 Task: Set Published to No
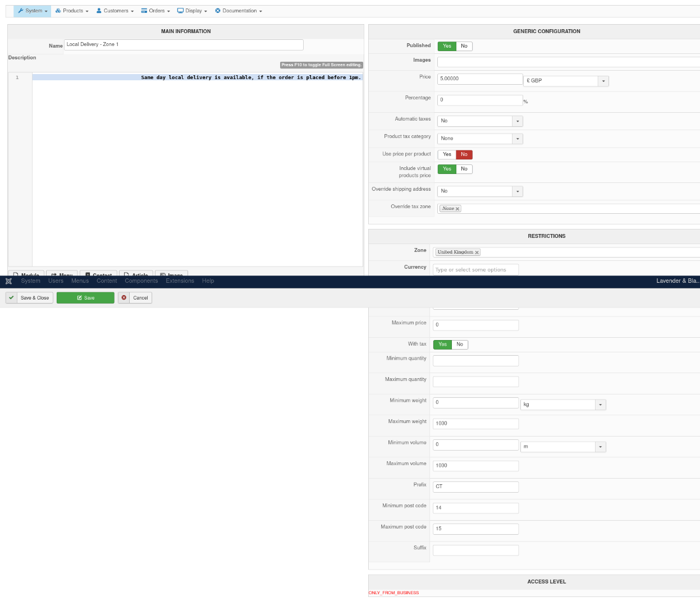point(464,46)
